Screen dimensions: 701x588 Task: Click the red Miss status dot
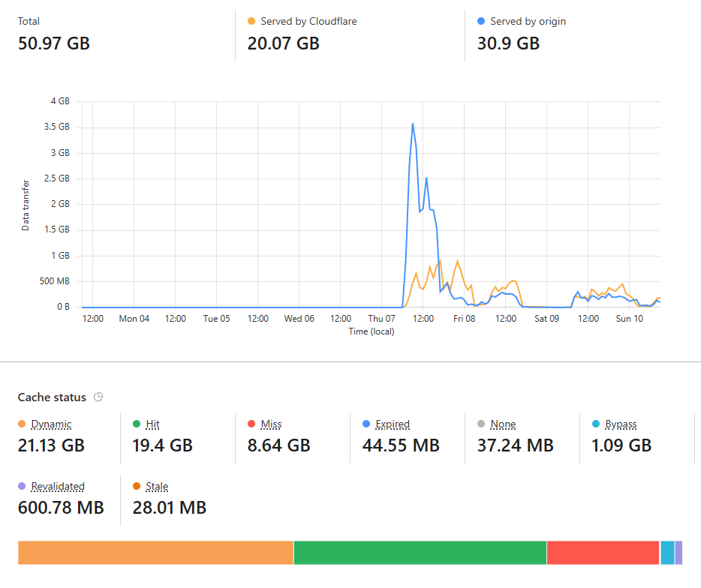[x=251, y=424]
